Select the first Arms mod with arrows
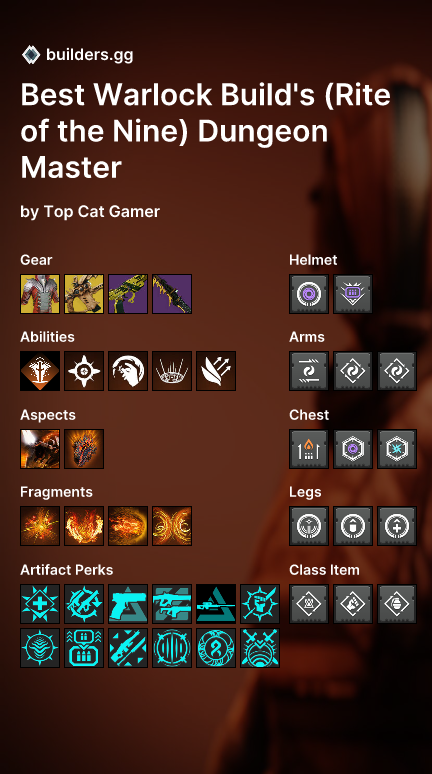 pos(309,371)
